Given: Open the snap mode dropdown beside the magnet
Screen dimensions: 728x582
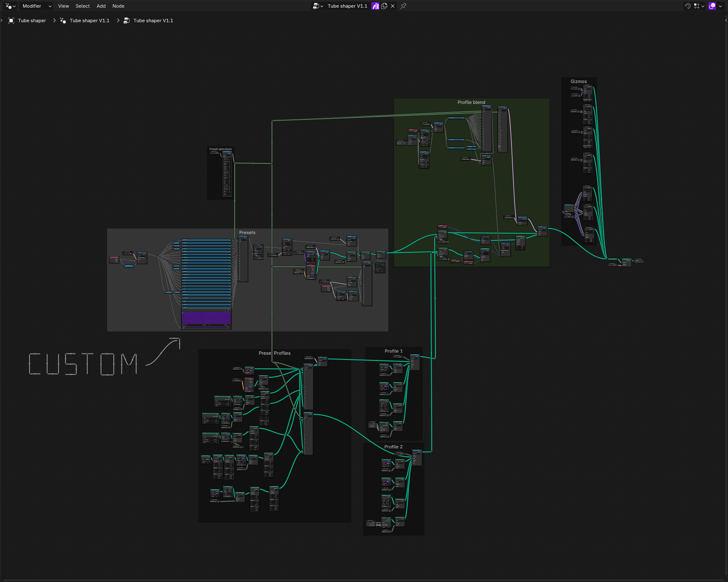Looking at the screenshot, I should pos(703,6).
